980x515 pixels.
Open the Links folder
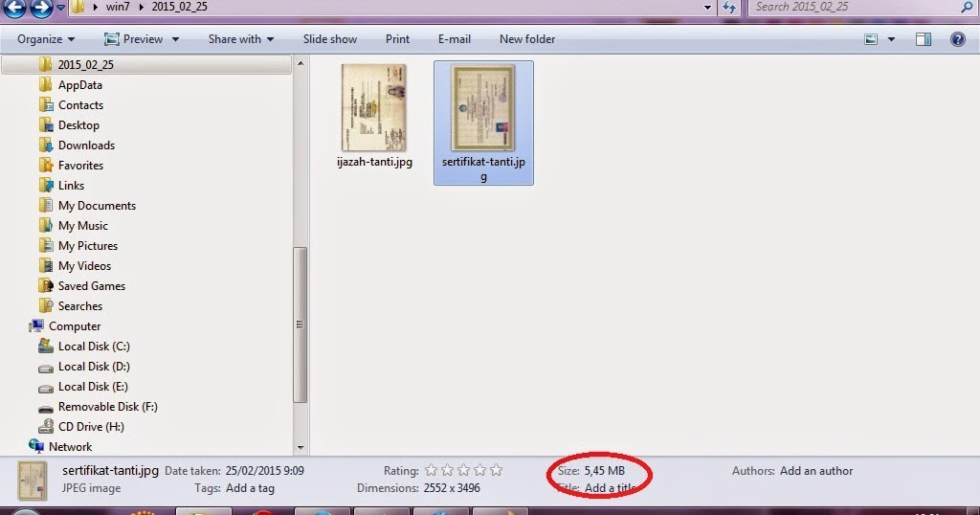pos(71,186)
